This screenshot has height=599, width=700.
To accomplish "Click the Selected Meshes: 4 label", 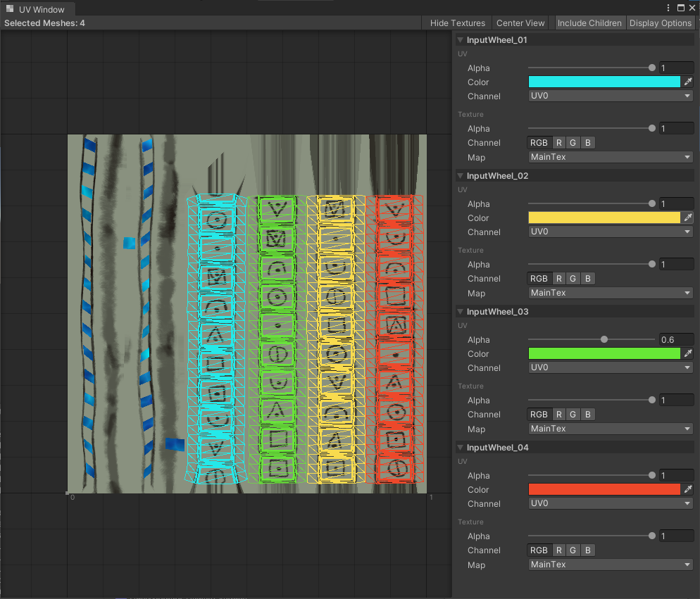I will pyautogui.click(x=44, y=23).
